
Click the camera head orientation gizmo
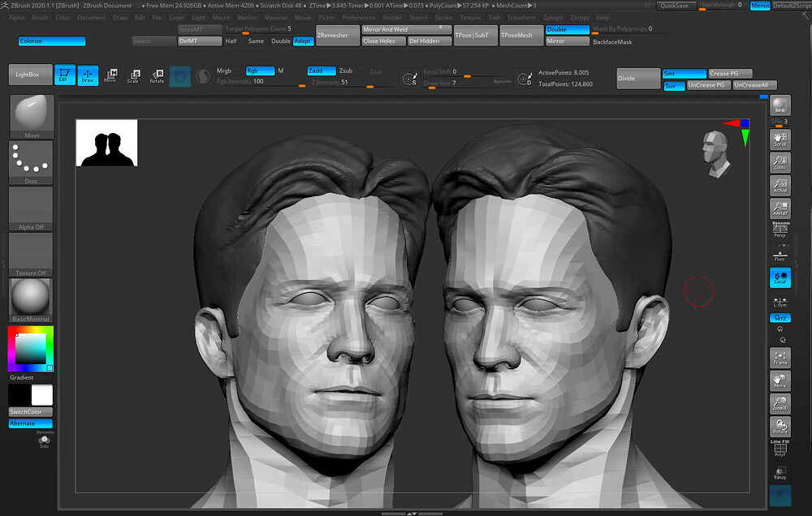point(717,154)
